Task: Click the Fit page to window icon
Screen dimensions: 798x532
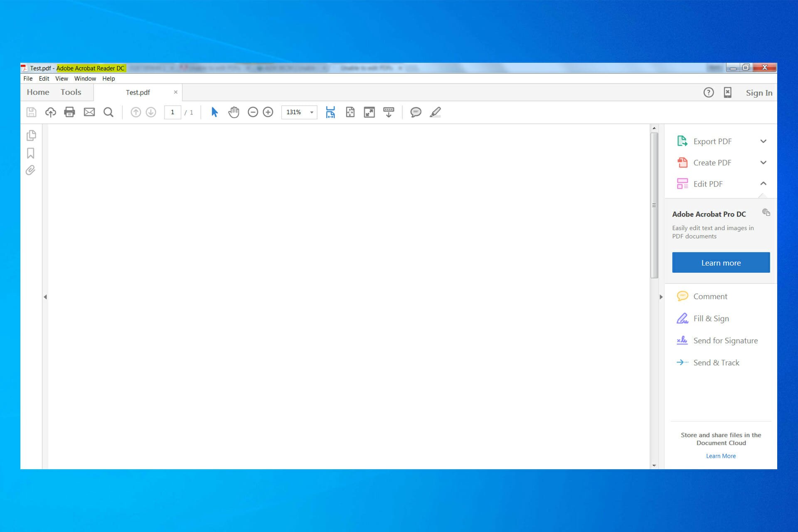Action: click(x=350, y=112)
